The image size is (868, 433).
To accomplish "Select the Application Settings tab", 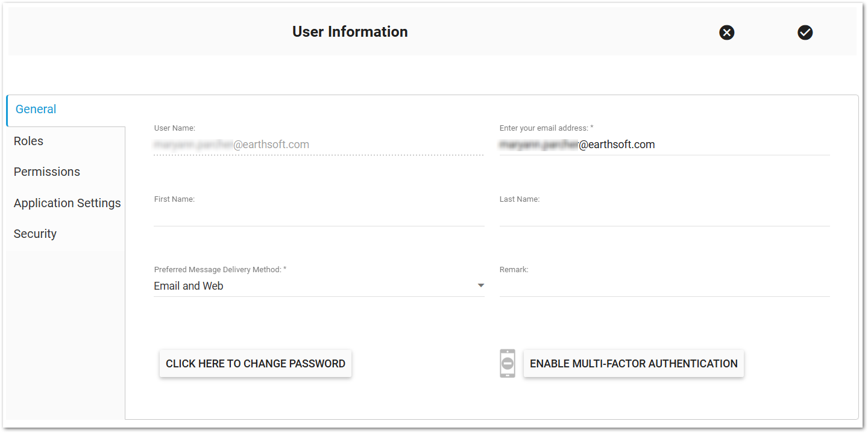I will (x=67, y=203).
